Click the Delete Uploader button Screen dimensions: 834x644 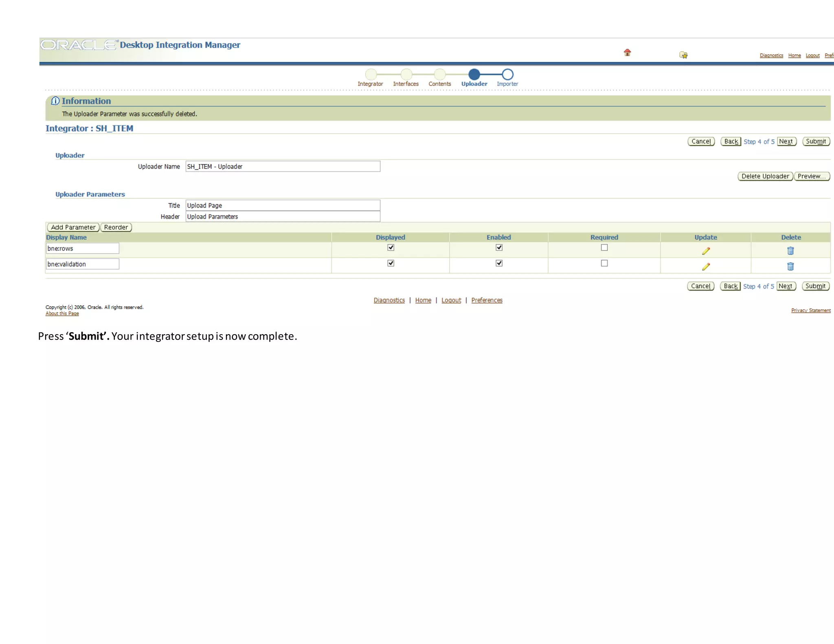pos(765,176)
